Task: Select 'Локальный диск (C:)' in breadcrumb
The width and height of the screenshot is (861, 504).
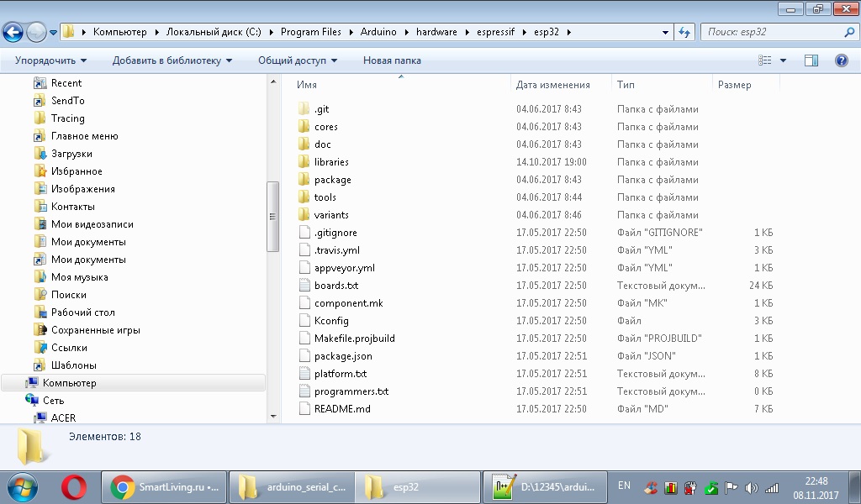Action: tap(214, 32)
